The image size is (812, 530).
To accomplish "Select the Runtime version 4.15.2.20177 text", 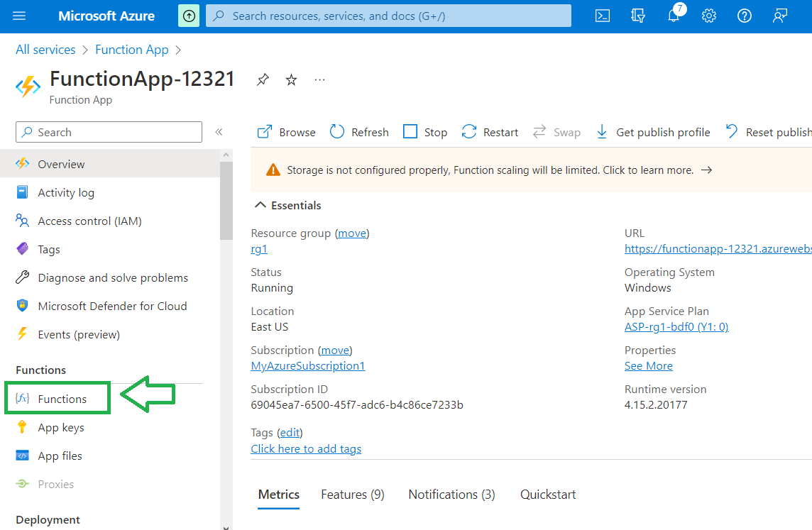I will (656, 404).
